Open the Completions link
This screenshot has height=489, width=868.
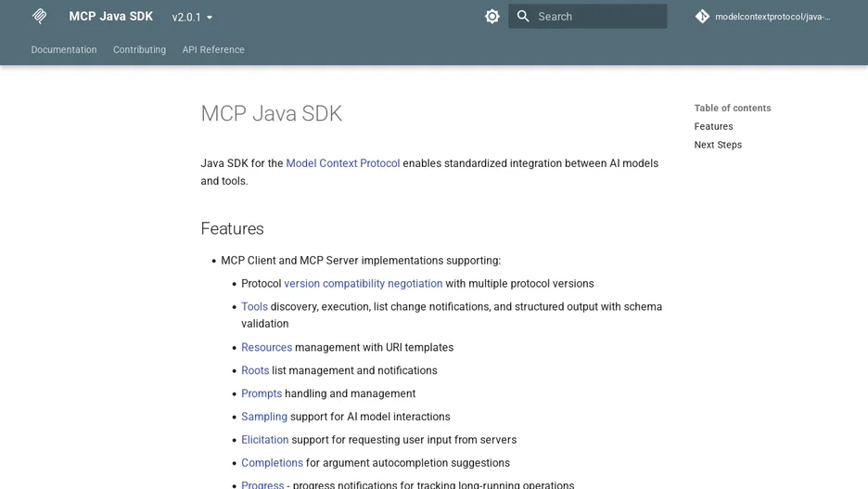pos(272,463)
